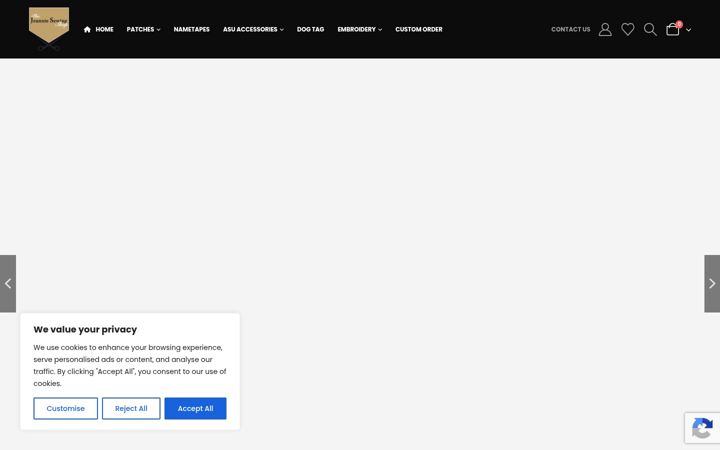Open the user account icon

[x=605, y=29]
